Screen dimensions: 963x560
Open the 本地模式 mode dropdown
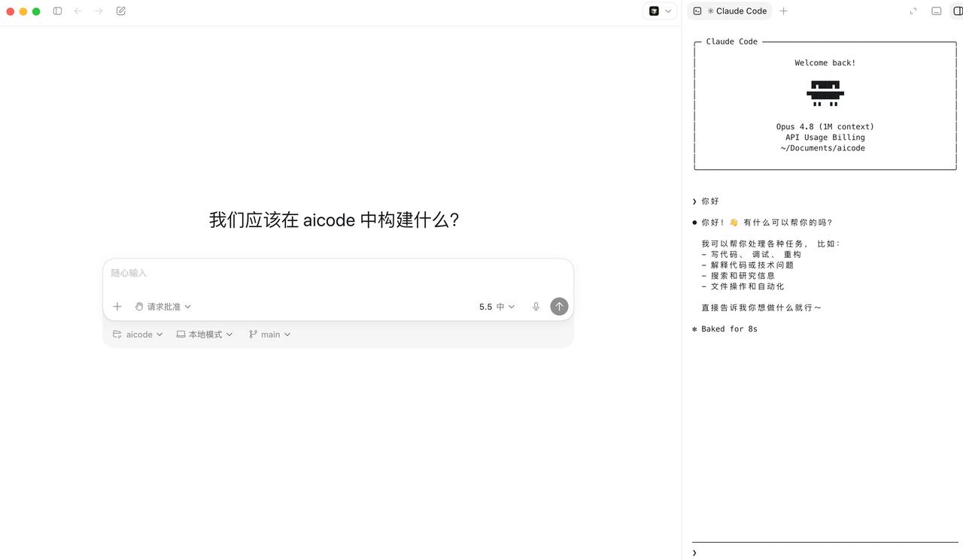(205, 334)
